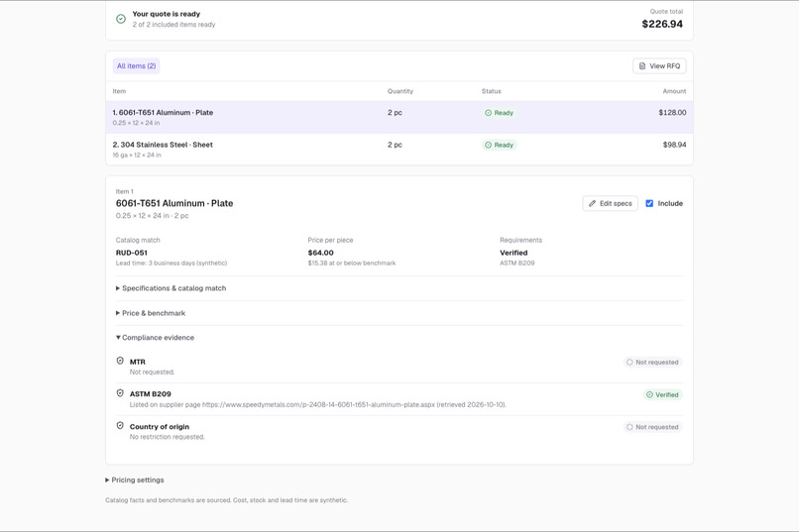The height and width of the screenshot is (532, 799).
Task: Click the document icon in View RFQ
Action: pos(642,66)
